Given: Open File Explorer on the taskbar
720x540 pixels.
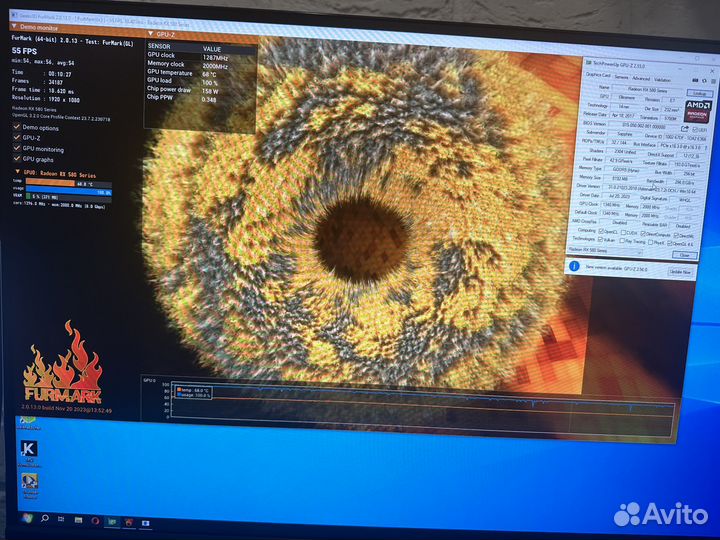Looking at the screenshot, I should (x=79, y=520).
